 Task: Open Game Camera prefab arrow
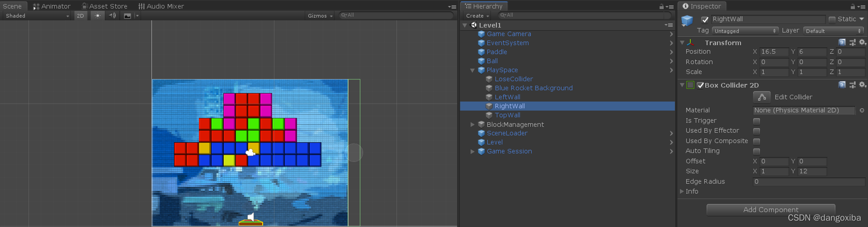pos(671,34)
